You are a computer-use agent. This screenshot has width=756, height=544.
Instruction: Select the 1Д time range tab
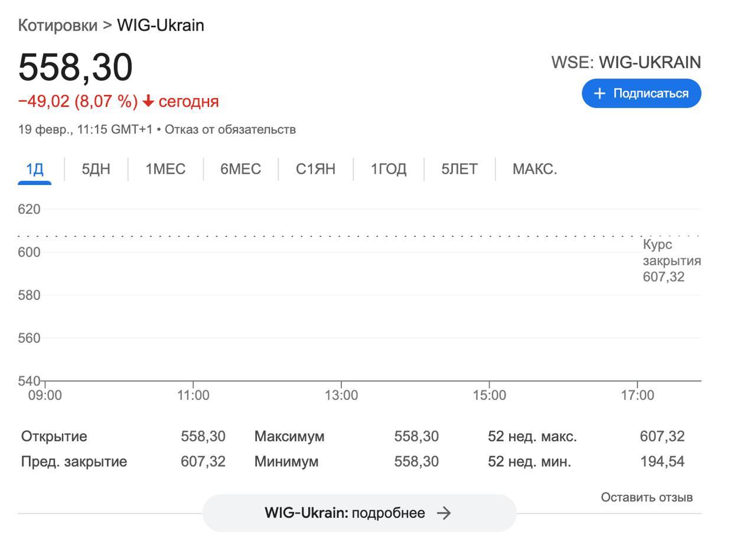(35, 169)
